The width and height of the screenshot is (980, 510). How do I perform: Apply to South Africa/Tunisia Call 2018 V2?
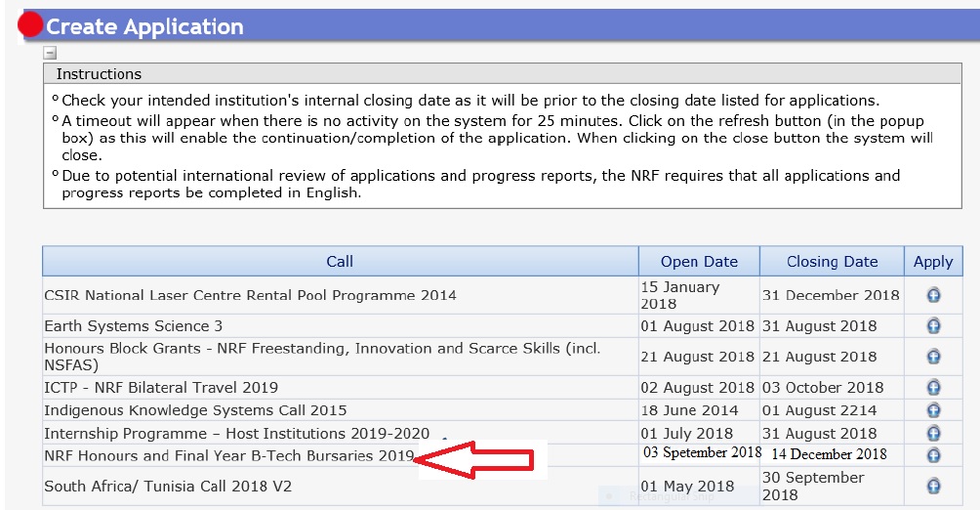pos(933,486)
